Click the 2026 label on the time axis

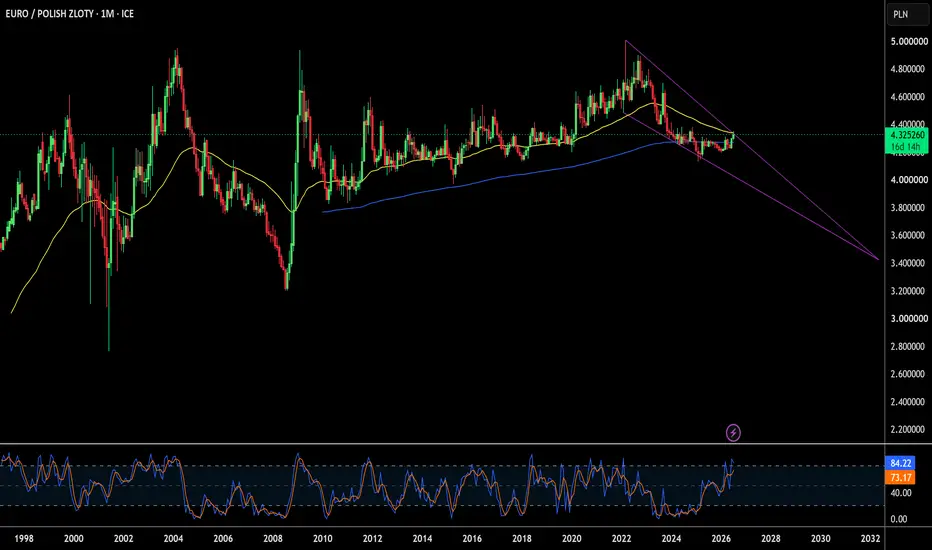click(721, 539)
